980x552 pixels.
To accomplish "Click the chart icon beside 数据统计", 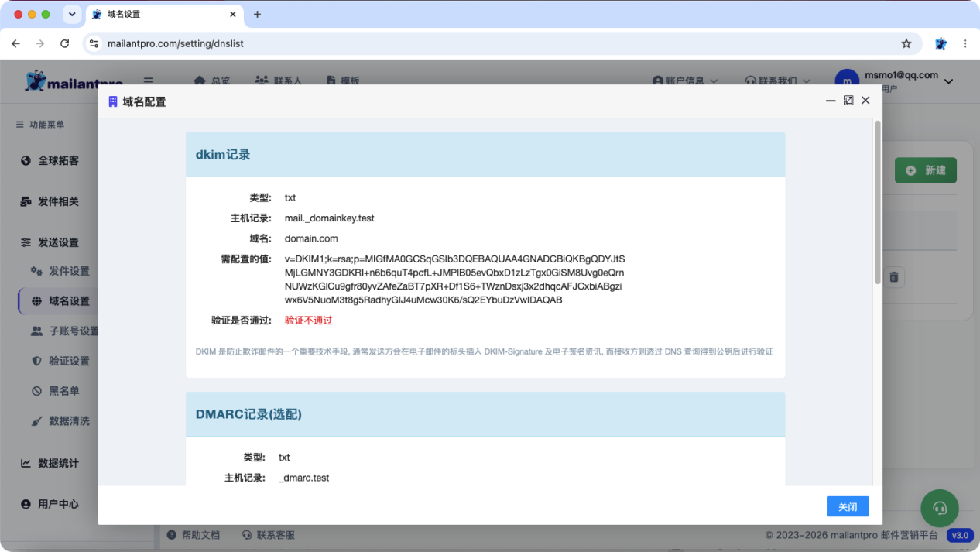I will click(x=26, y=463).
